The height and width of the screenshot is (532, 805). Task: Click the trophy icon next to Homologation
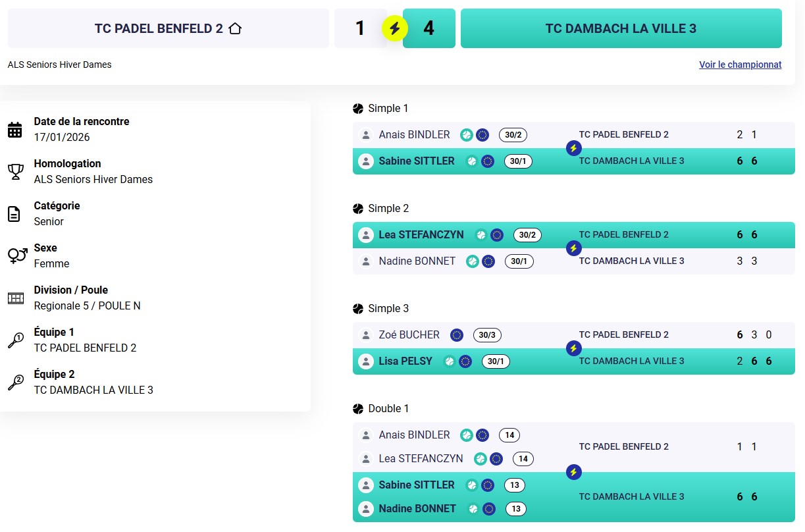pos(15,172)
